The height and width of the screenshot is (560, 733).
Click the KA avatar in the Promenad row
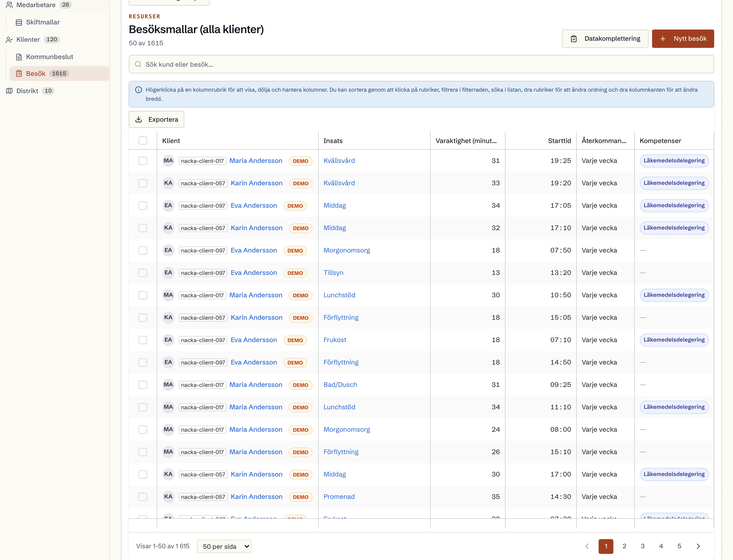coord(168,497)
